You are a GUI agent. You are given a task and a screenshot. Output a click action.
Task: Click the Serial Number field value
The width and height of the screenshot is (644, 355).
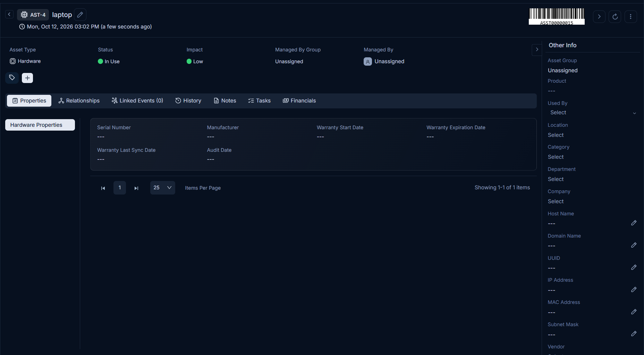click(x=101, y=137)
